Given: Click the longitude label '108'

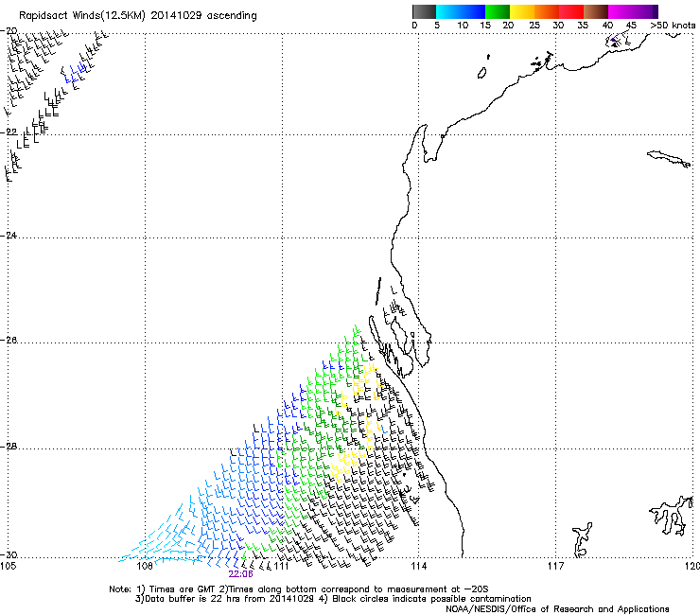Looking at the screenshot, I should click(145, 567).
